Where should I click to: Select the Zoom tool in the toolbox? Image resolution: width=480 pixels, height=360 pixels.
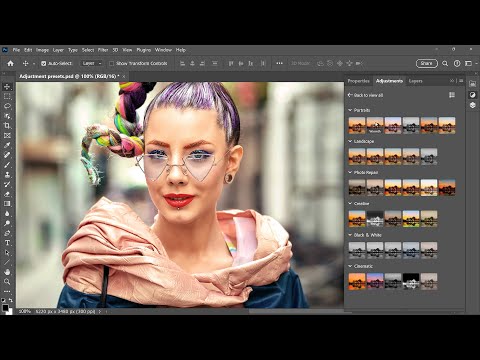click(x=7, y=282)
